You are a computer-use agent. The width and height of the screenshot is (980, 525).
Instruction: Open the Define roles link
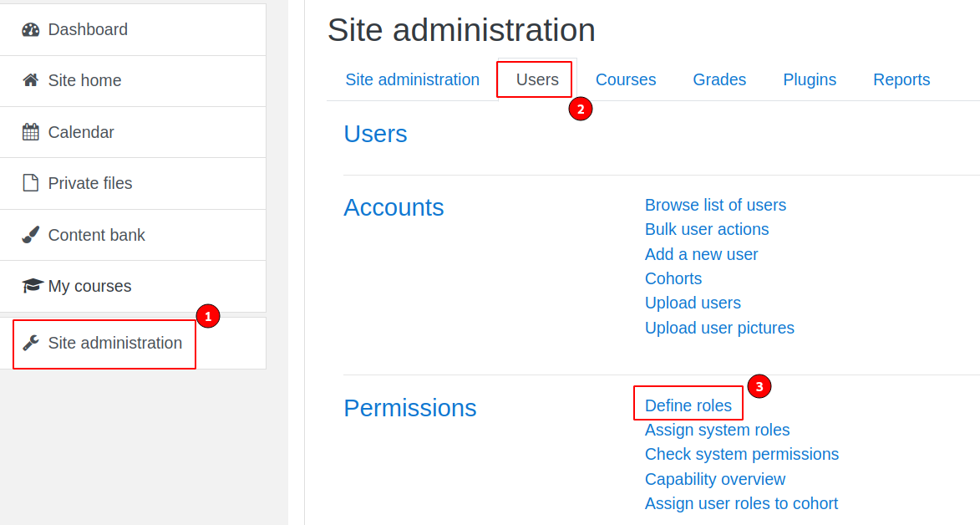tap(688, 405)
